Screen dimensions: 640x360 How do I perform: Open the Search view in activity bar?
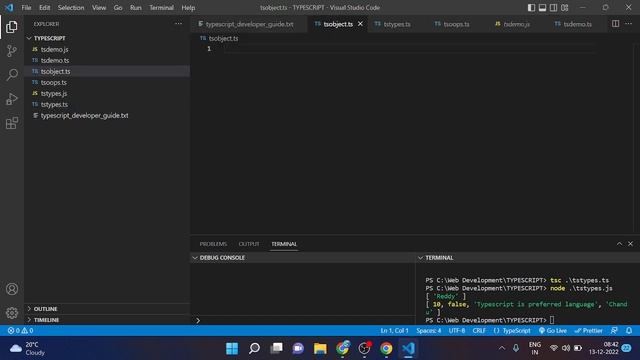(x=12, y=75)
